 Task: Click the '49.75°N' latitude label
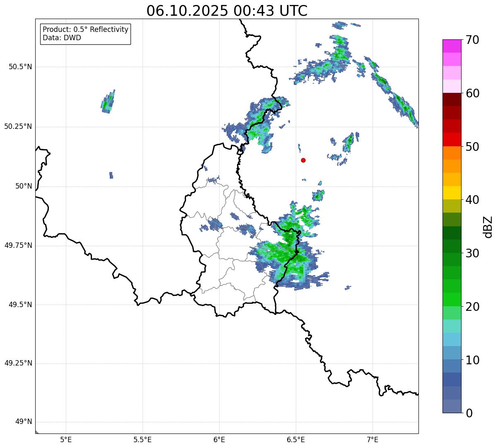point(18,245)
